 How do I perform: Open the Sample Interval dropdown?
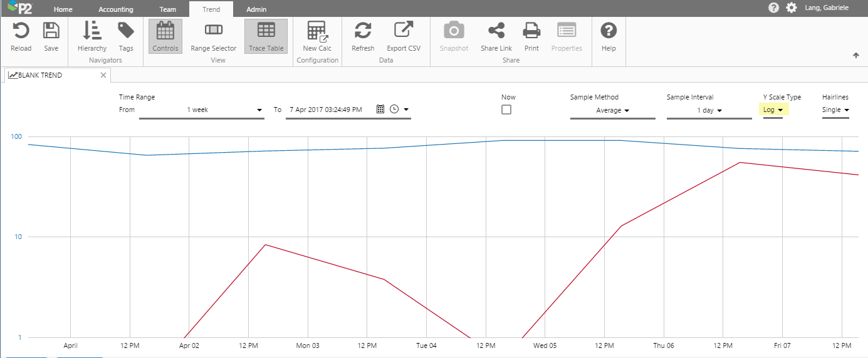point(709,111)
